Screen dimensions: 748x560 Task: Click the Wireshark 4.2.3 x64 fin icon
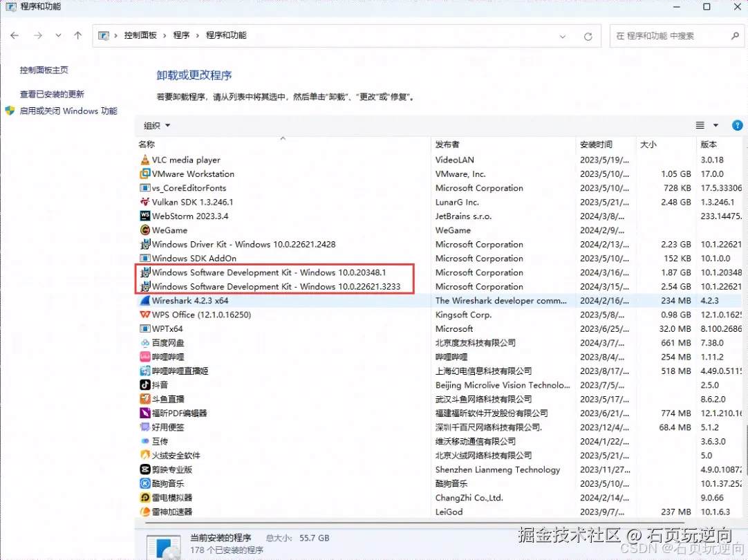145,301
